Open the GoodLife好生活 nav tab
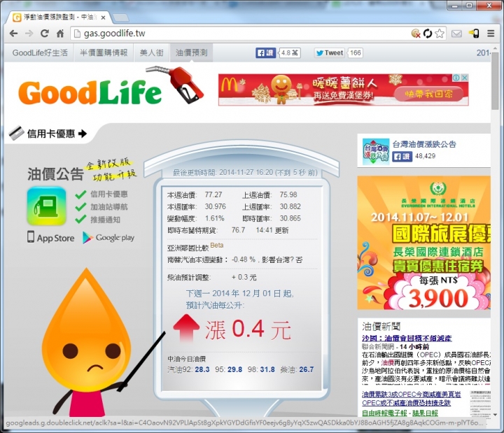504x433 pixels. pyautogui.click(x=40, y=52)
